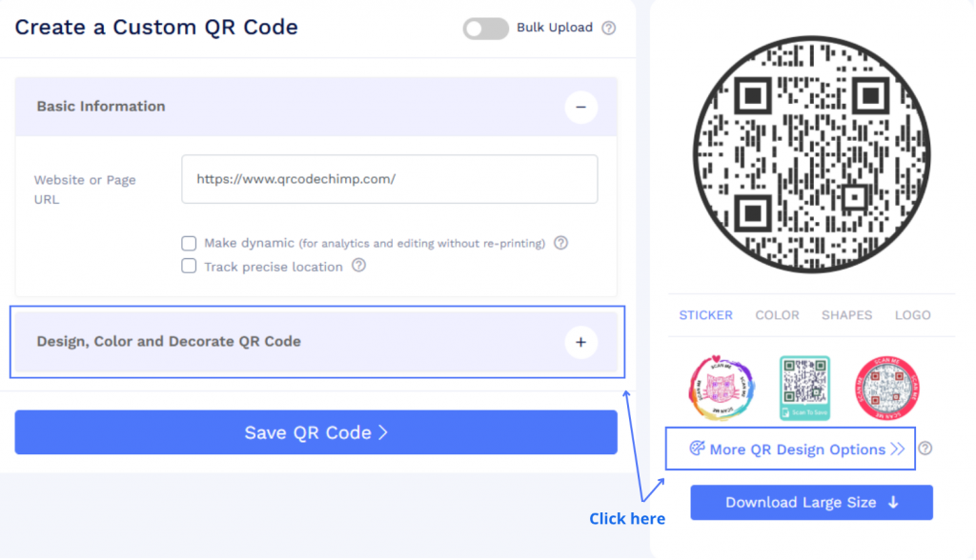Enable the Make dynamic checkbox
Image resolution: width=976 pixels, height=560 pixels.
click(x=189, y=243)
